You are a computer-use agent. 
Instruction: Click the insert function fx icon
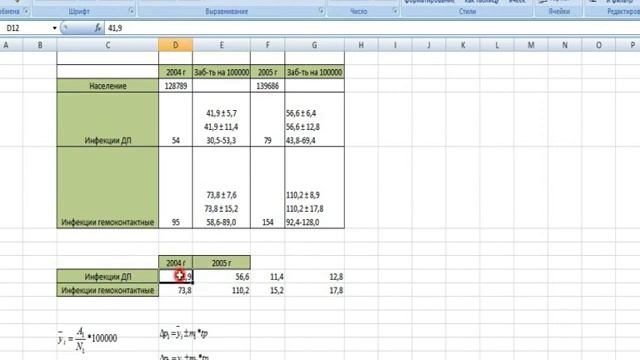point(98,28)
